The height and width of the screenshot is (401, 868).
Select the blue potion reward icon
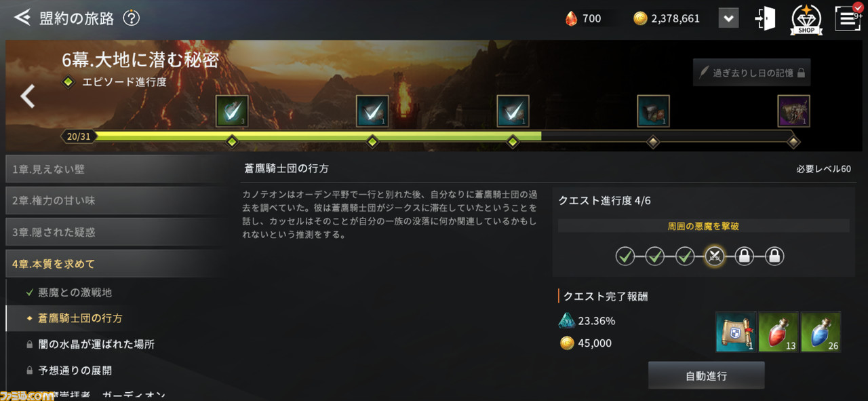click(821, 332)
